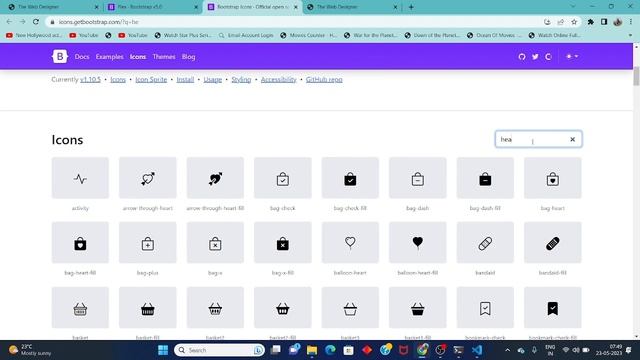Click the Bootstrap logo in navbar
This screenshot has width=640, height=360.
60,56
